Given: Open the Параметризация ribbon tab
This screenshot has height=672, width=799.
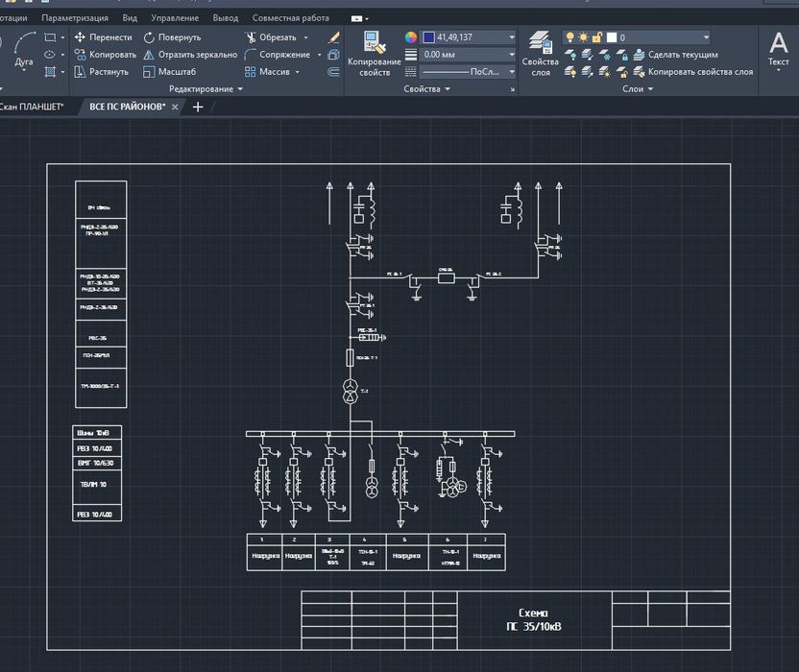Looking at the screenshot, I should [x=75, y=18].
